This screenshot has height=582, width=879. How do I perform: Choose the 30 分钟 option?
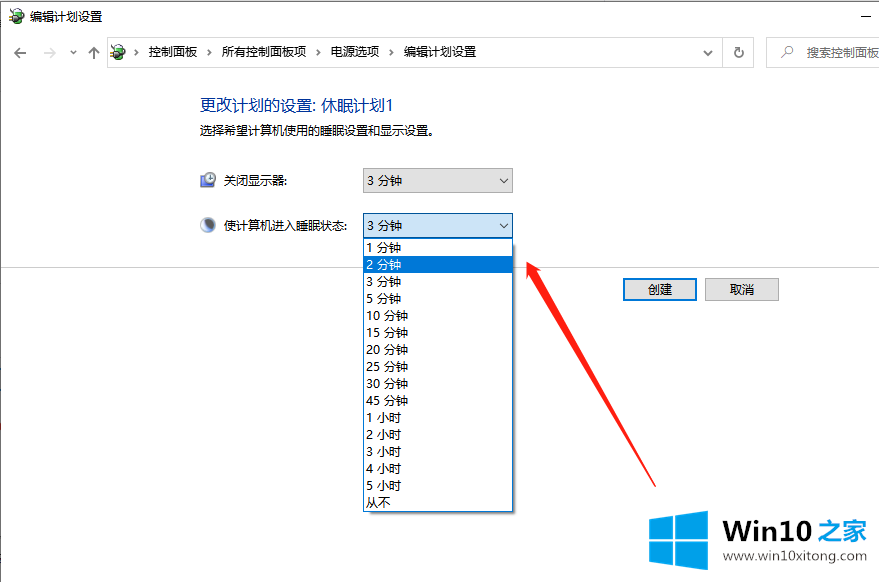pos(438,384)
